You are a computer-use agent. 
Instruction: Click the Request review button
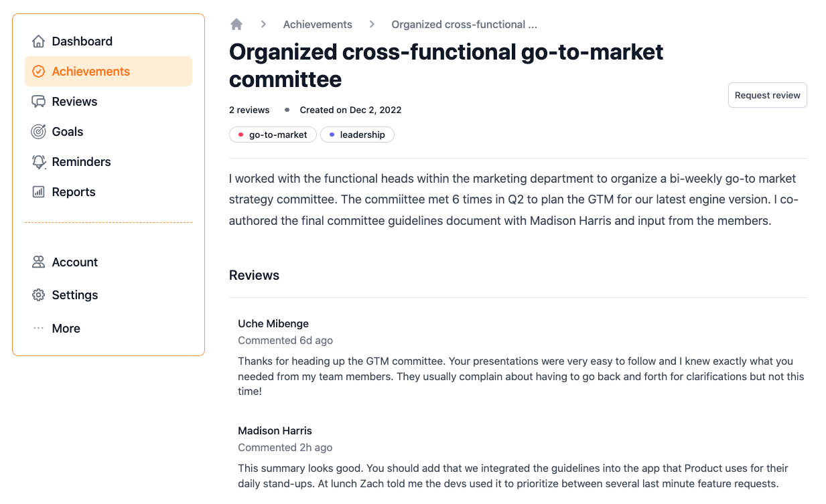click(768, 95)
